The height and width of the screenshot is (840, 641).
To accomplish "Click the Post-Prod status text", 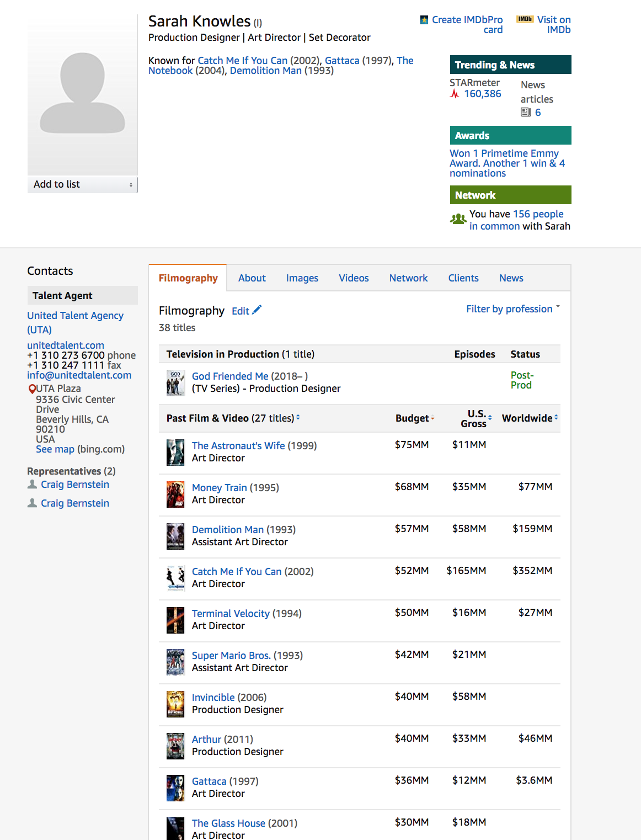I will (x=522, y=380).
